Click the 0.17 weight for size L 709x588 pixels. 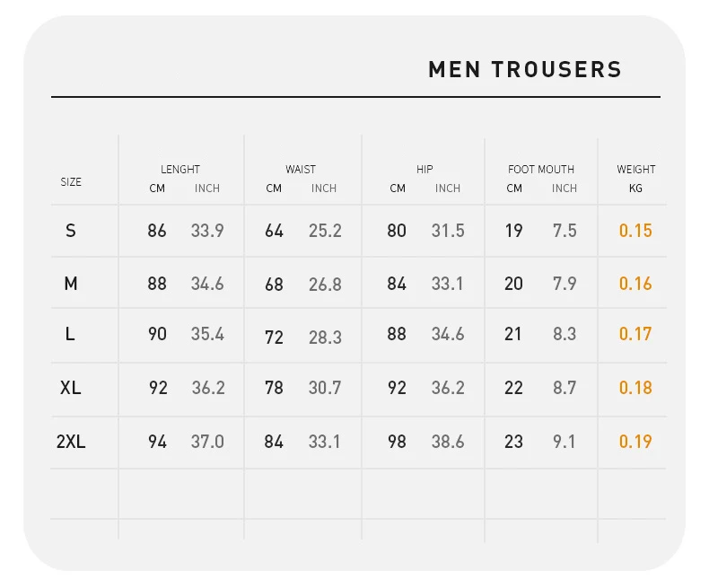coord(635,334)
